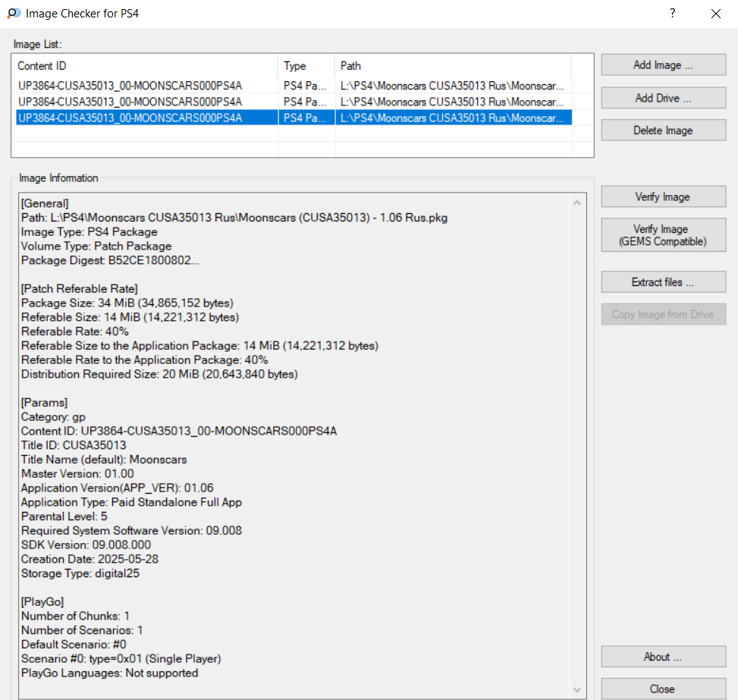The width and height of the screenshot is (738, 700).
Task: Click the Package Size 34 MiB line
Action: pyautogui.click(x=127, y=303)
